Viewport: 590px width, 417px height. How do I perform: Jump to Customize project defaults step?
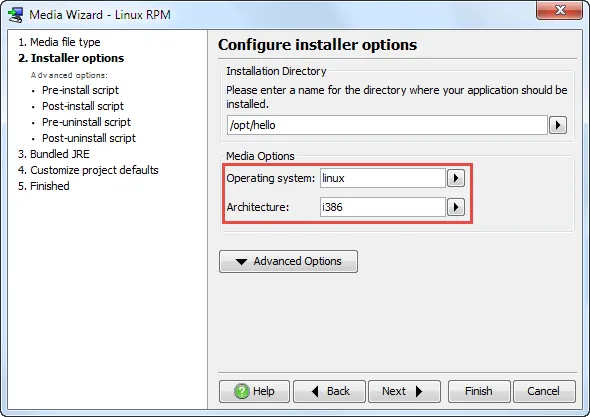(88, 170)
